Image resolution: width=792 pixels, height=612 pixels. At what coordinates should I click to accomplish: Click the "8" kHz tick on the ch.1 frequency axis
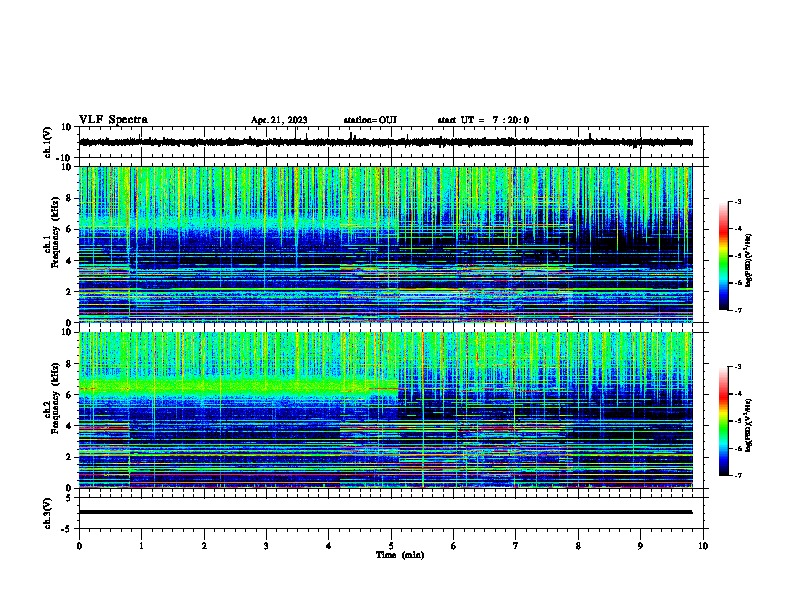coord(69,198)
